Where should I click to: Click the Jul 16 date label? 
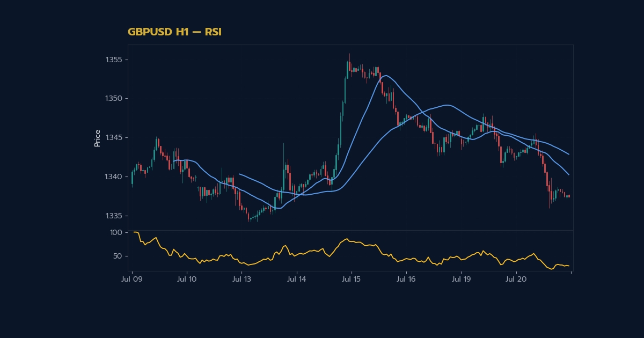(x=406, y=280)
